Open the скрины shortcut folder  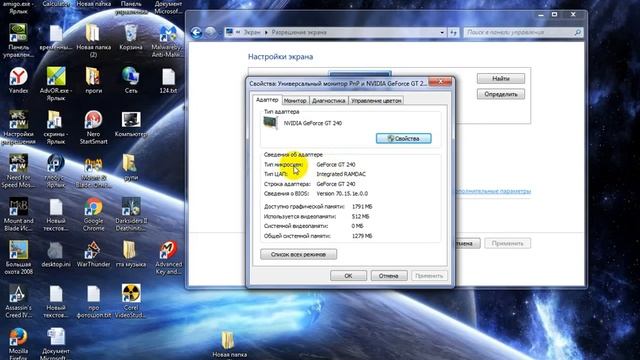point(56,127)
